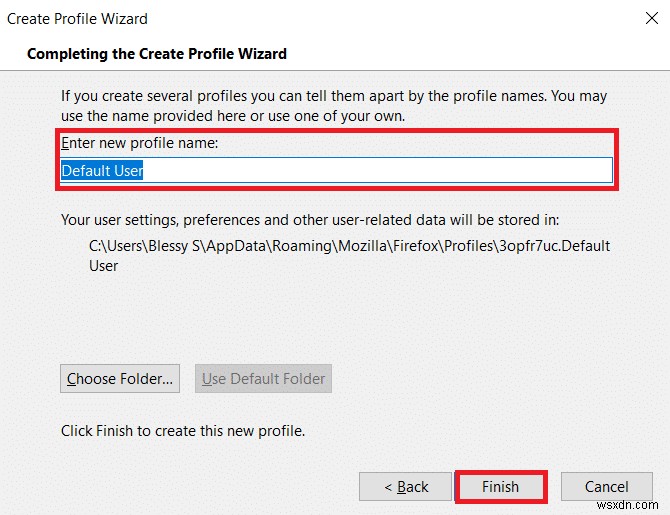Image resolution: width=670 pixels, height=515 pixels.
Task: Click the 'Enter new profile name:' label
Action: (139, 143)
